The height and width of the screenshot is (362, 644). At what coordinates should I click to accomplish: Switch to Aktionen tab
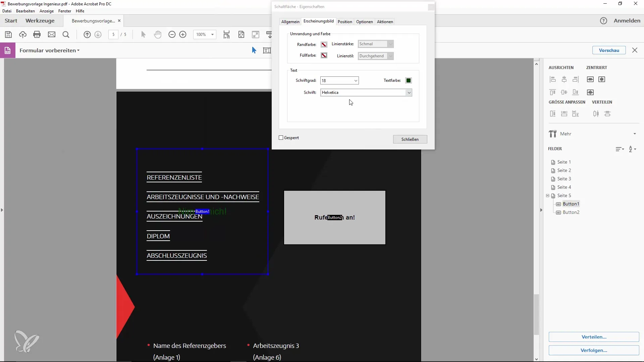(x=385, y=21)
